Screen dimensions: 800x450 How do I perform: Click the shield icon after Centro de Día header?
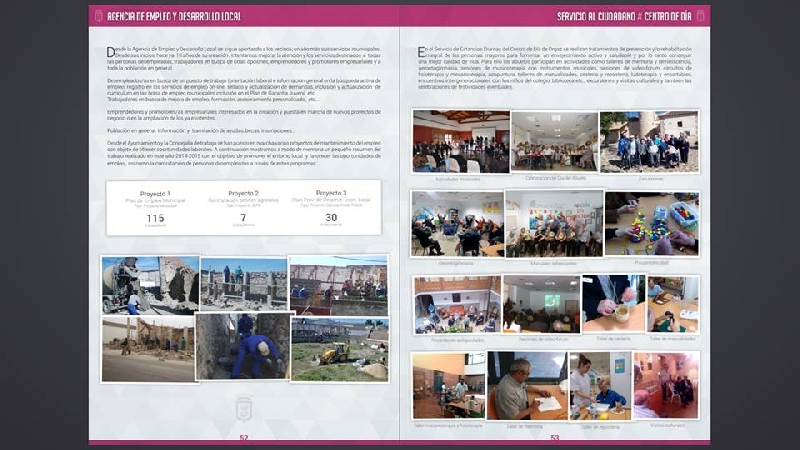(x=701, y=16)
